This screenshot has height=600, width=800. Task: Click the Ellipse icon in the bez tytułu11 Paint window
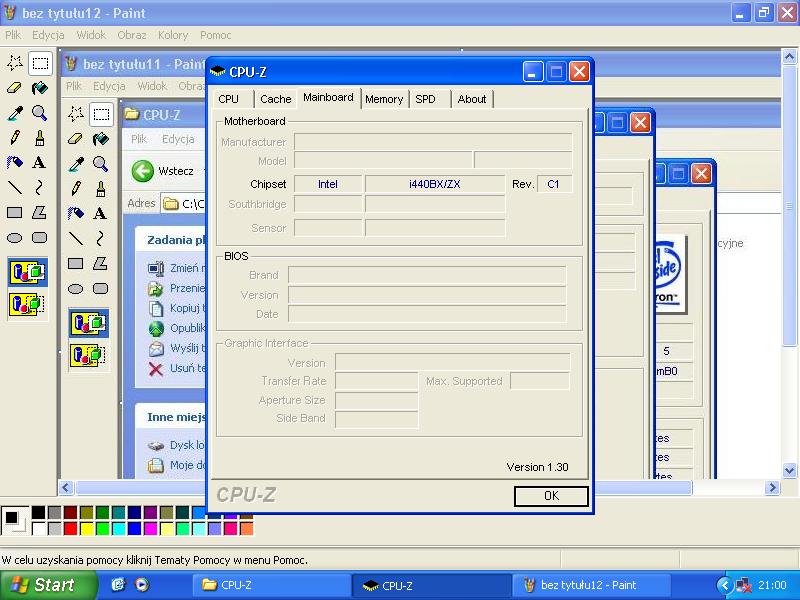[x=76, y=289]
